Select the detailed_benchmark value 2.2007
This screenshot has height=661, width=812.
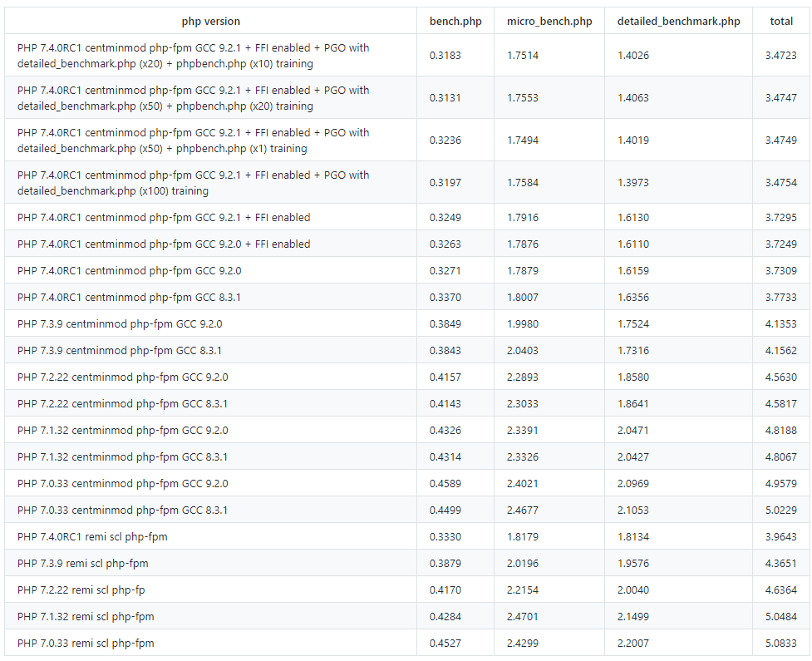pyautogui.click(x=632, y=643)
